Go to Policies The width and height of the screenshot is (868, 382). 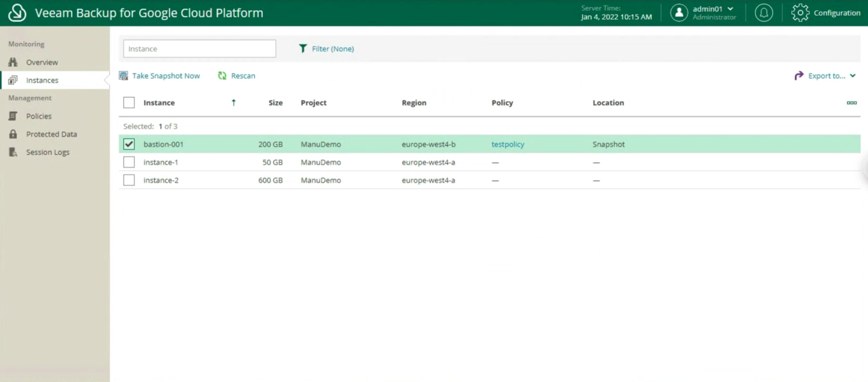[39, 116]
